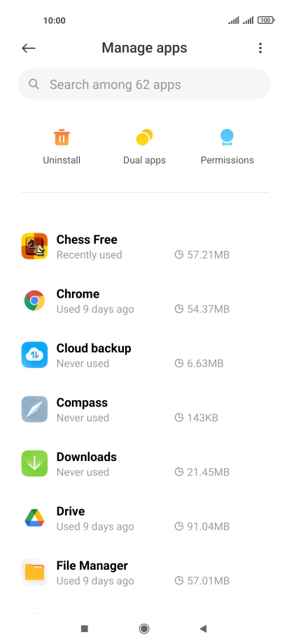Open Chess Free storage size 57.21MB
Screen dimensions: 289x644
pyautogui.click(x=202, y=254)
